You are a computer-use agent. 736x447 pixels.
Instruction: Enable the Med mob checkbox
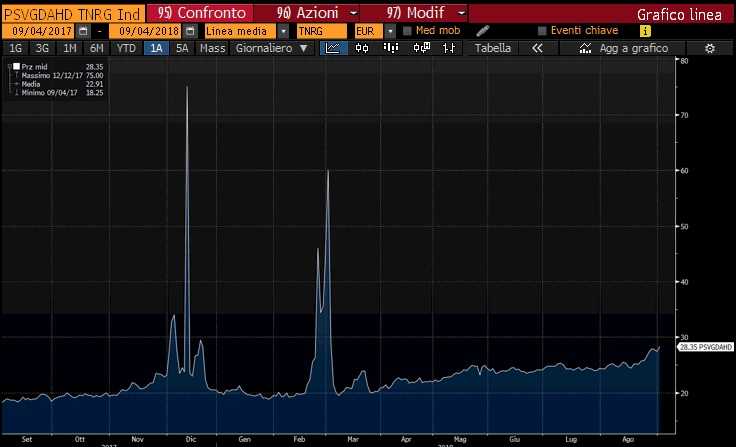point(408,31)
